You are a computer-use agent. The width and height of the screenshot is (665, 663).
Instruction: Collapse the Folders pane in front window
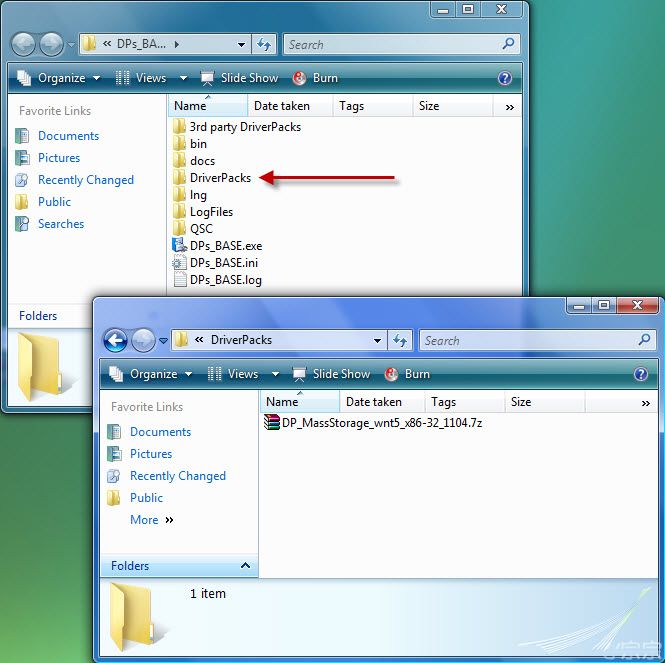[246, 566]
